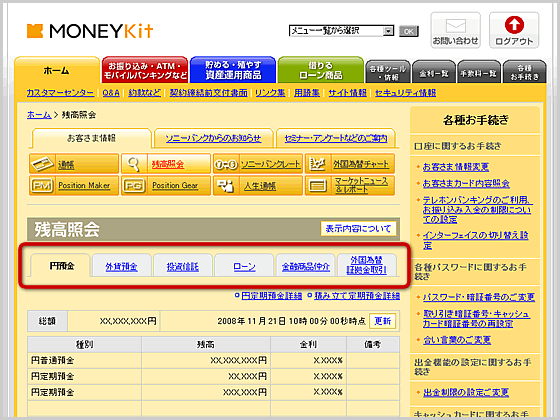Open the 各種お手続き top tab
Image resolution: width=560 pixels, height=420 pixels.
click(x=524, y=72)
